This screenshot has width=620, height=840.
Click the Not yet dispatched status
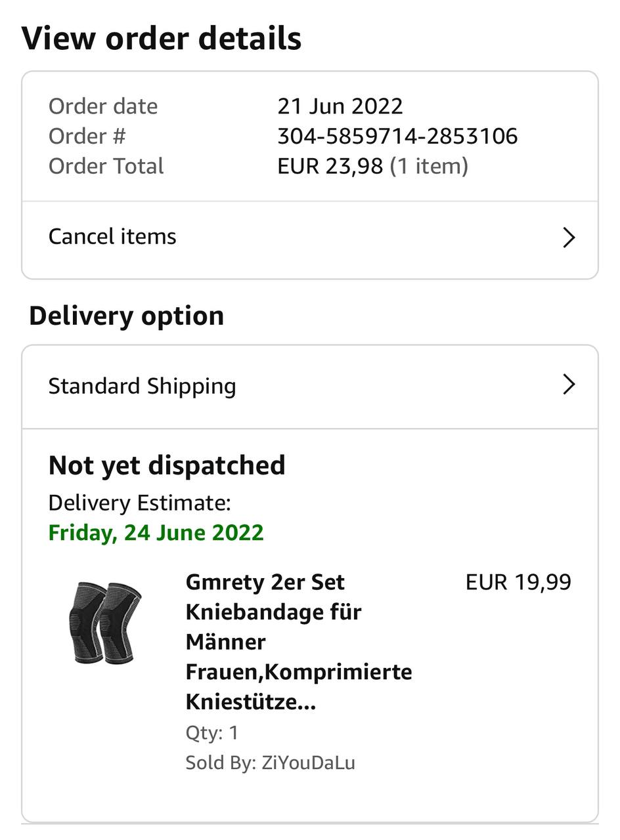[x=167, y=465]
